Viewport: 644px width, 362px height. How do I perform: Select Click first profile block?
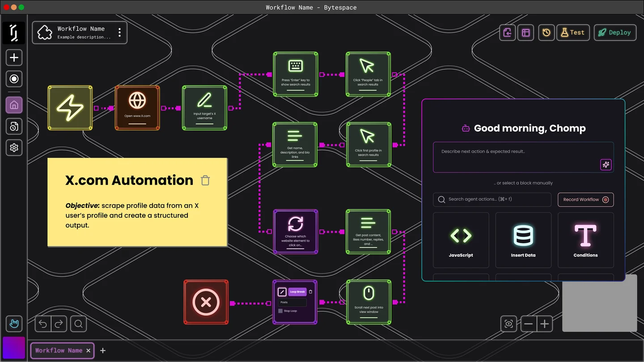pos(368,145)
